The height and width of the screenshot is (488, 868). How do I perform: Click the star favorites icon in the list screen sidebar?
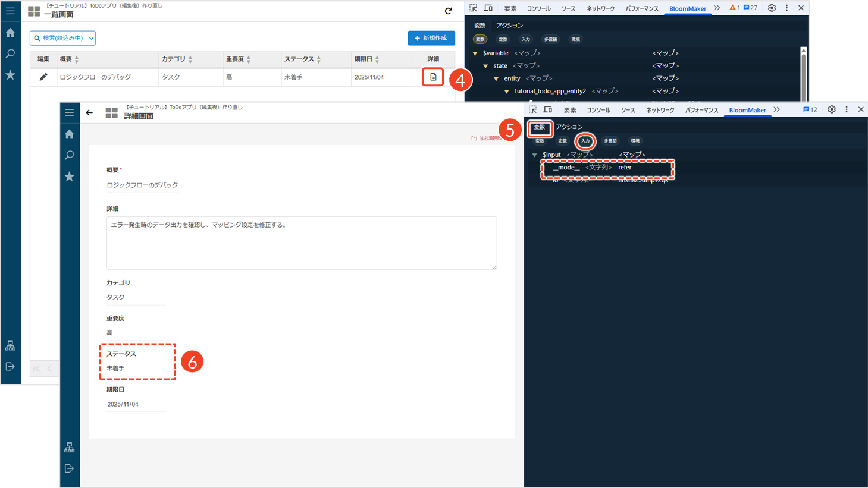10,75
